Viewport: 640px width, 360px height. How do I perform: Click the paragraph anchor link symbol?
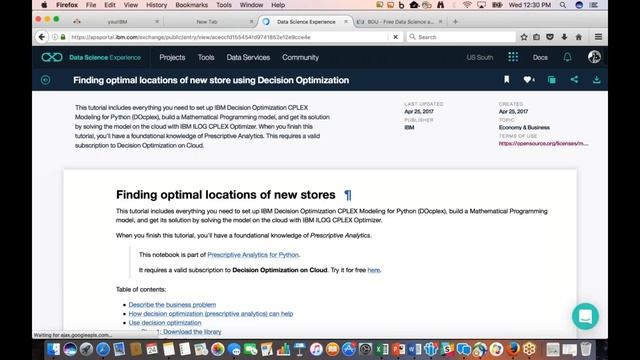(x=348, y=195)
